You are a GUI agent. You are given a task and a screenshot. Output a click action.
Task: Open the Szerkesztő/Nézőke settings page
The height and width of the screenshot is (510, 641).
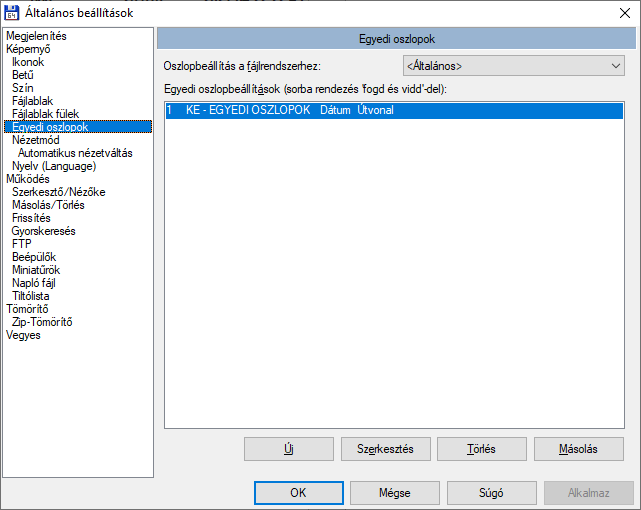[x=58, y=192]
